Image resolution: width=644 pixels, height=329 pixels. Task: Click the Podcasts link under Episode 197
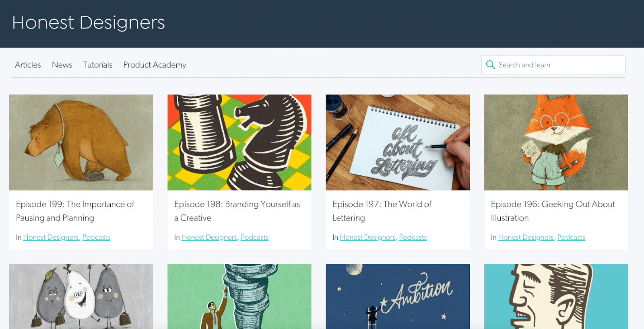click(x=413, y=237)
